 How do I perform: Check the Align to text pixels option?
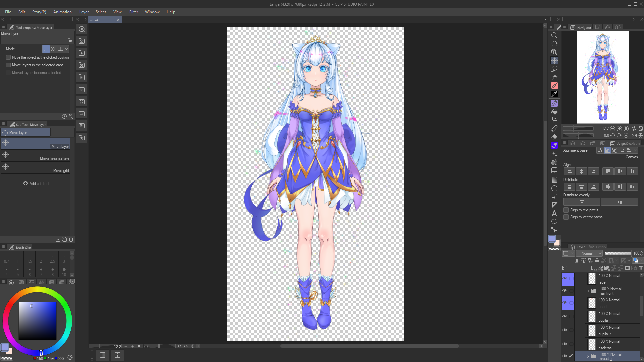tap(566, 210)
